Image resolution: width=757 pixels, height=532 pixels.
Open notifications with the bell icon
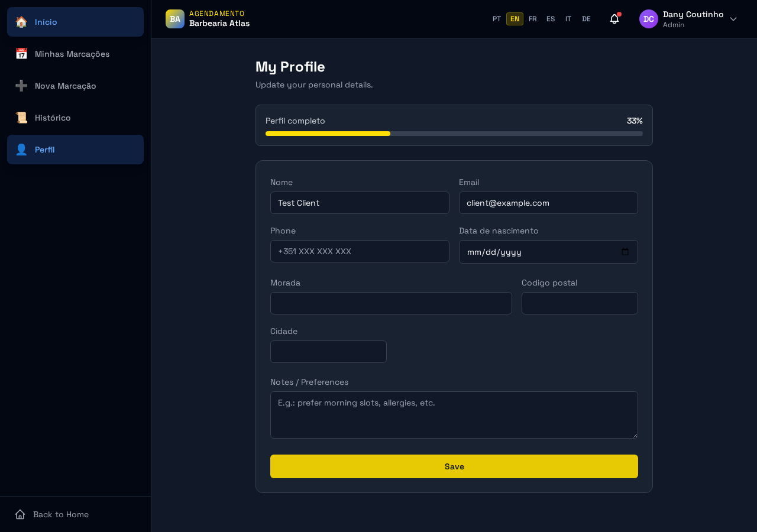click(614, 19)
